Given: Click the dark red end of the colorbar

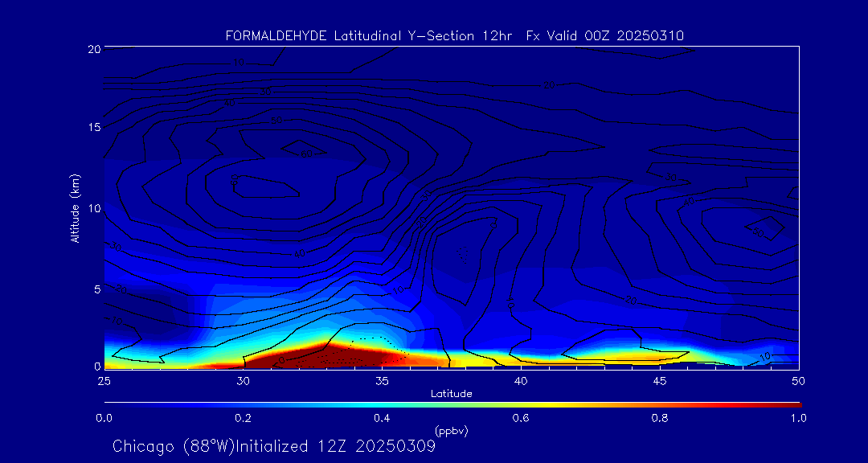Looking at the screenshot, I should click(x=792, y=405).
